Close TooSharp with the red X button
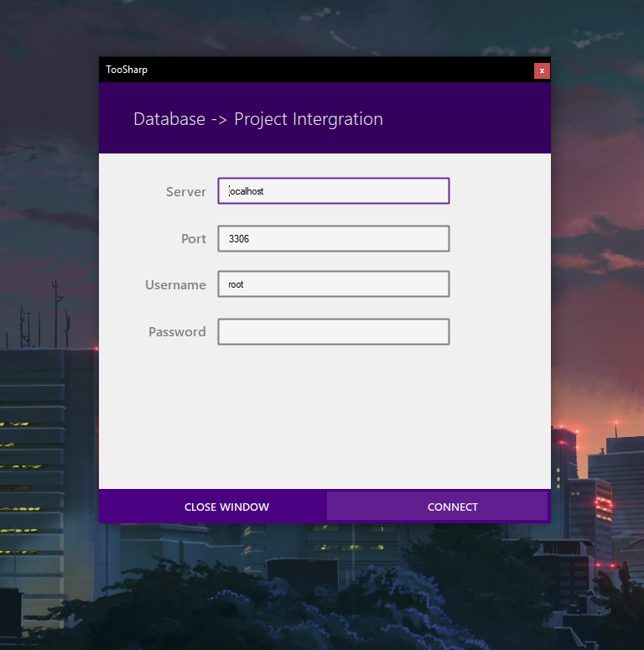644x650 pixels. tap(542, 71)
